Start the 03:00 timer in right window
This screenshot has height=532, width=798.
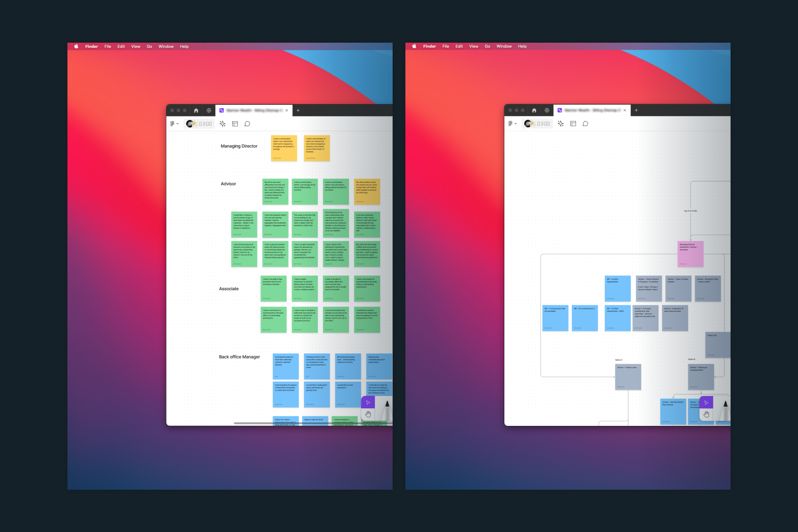(x=543, y=124)
